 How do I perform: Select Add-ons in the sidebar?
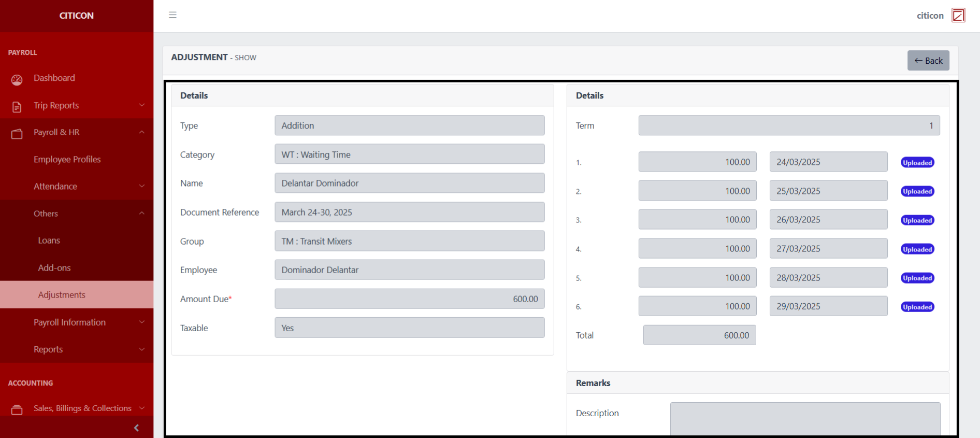point(54,267)
